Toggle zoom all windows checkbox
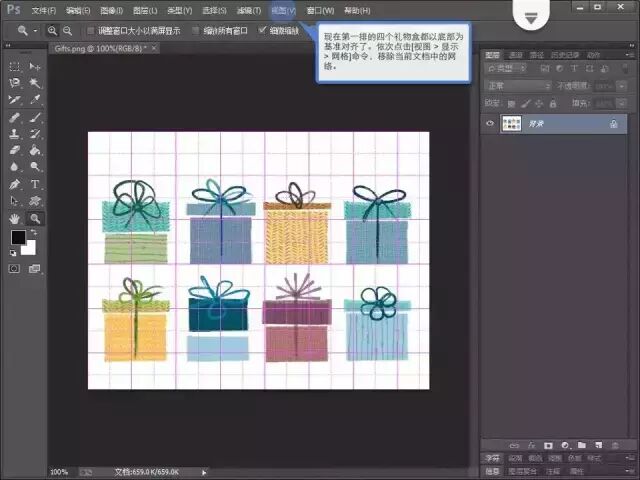Viewport: 640px width, 480px height. [196, 31]
